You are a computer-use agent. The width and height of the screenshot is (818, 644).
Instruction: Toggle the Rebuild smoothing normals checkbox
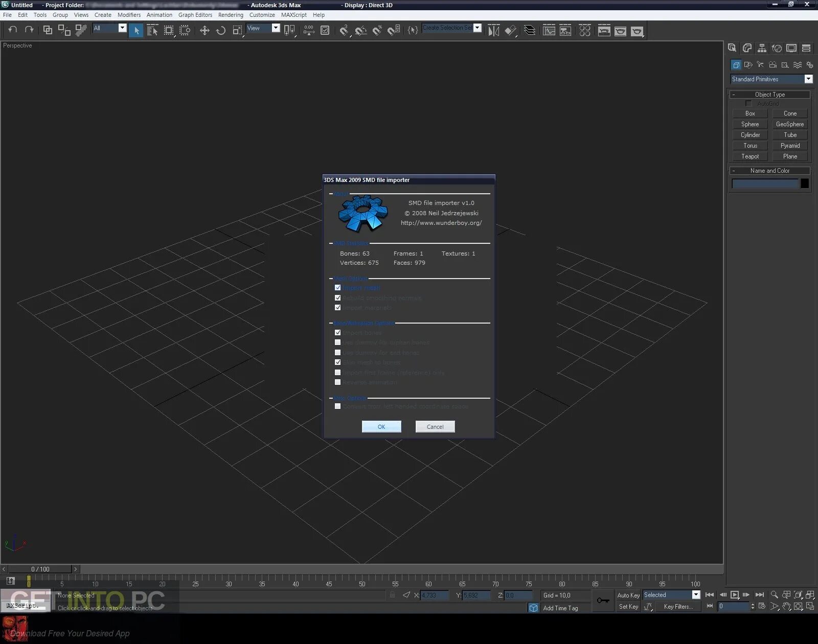click(x=337, y=297)
